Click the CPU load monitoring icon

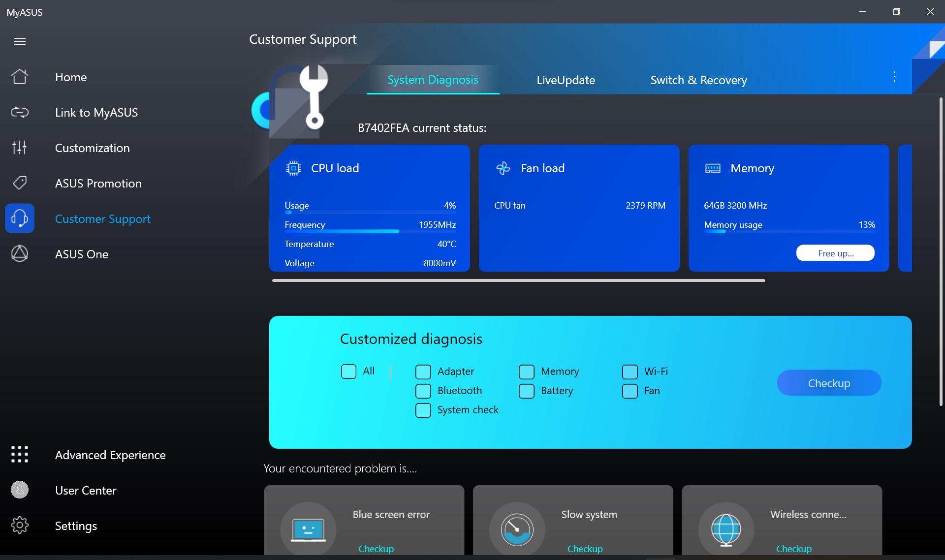click(x=294, y=167)
